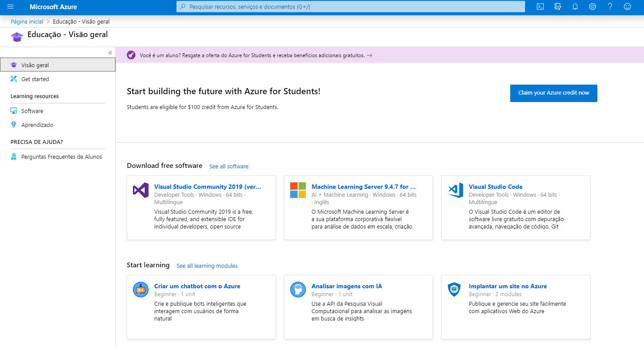Show notifications bell panel
Viewport: 644px width, 348px height.
pos(575,7)
